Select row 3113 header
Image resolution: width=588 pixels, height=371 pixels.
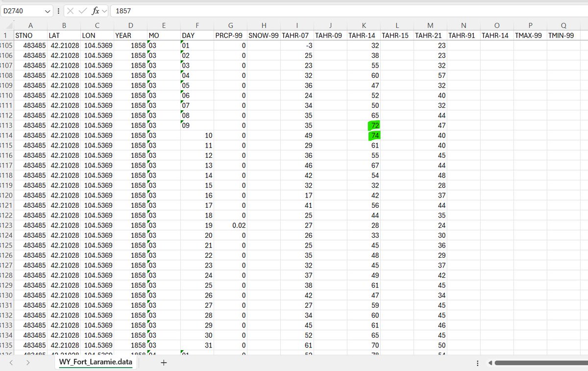(6, 125)
